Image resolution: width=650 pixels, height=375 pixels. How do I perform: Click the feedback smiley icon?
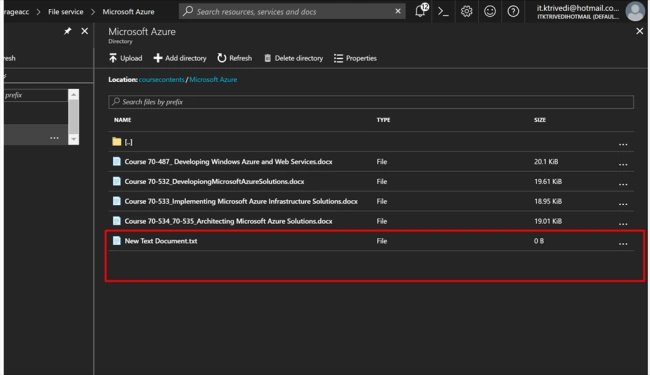[490, 11]
